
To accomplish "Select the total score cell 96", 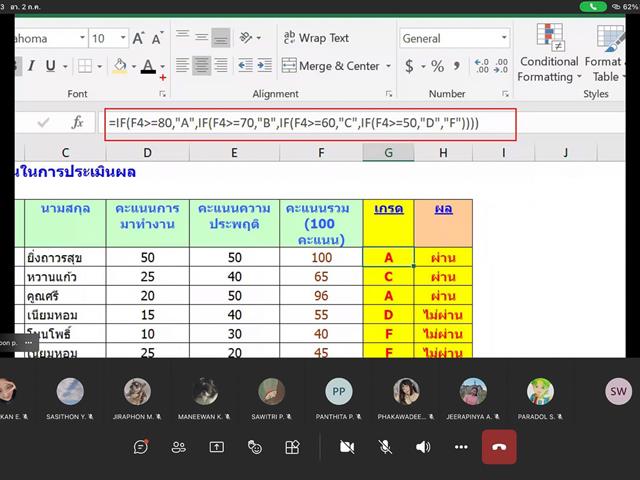I will [321, 296].
